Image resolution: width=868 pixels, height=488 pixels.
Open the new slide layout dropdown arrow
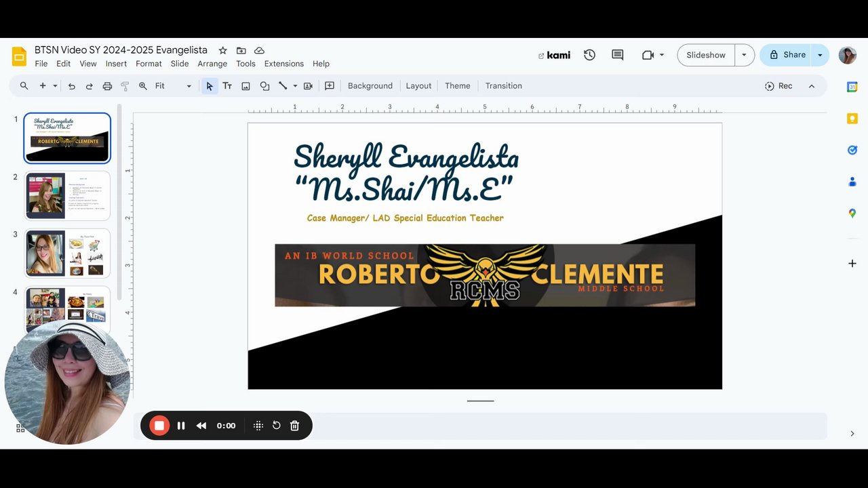click(54, 86)
